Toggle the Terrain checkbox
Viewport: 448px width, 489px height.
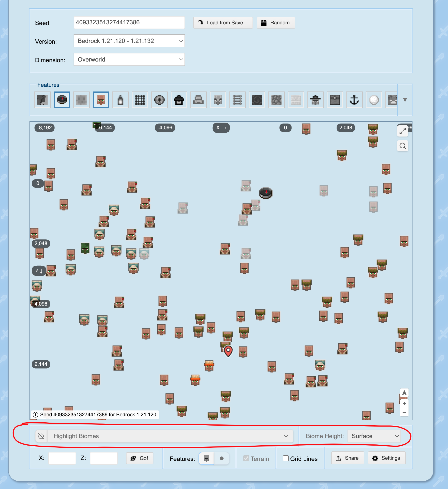[246, 458]
